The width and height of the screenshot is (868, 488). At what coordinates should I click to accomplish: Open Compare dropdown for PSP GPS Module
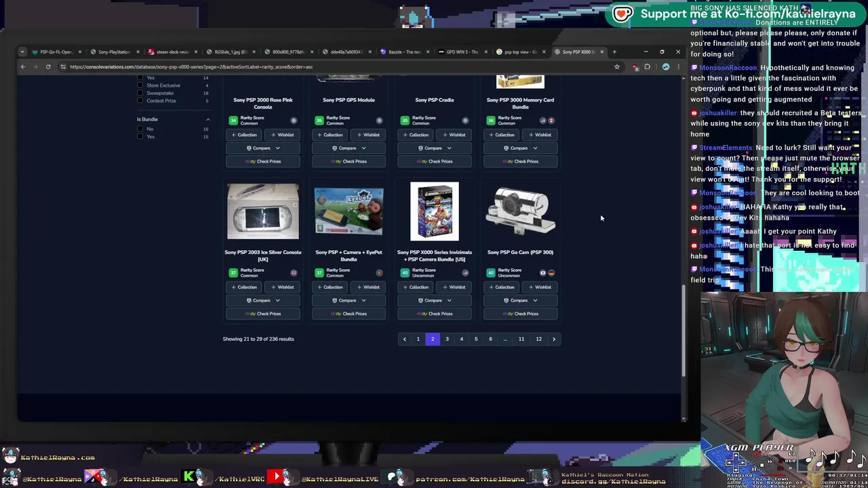coord(349,148)
